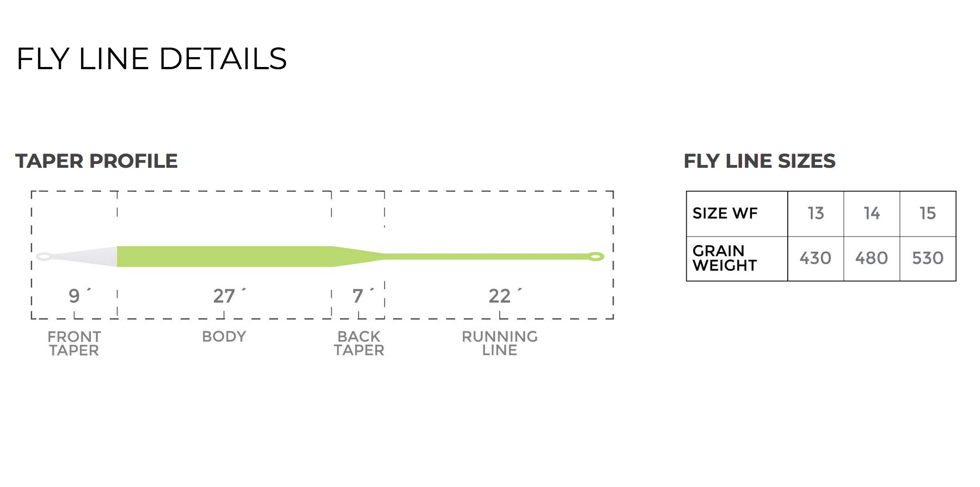Click the 22' running line length
The image size is (980, 487).
[500, 296]
